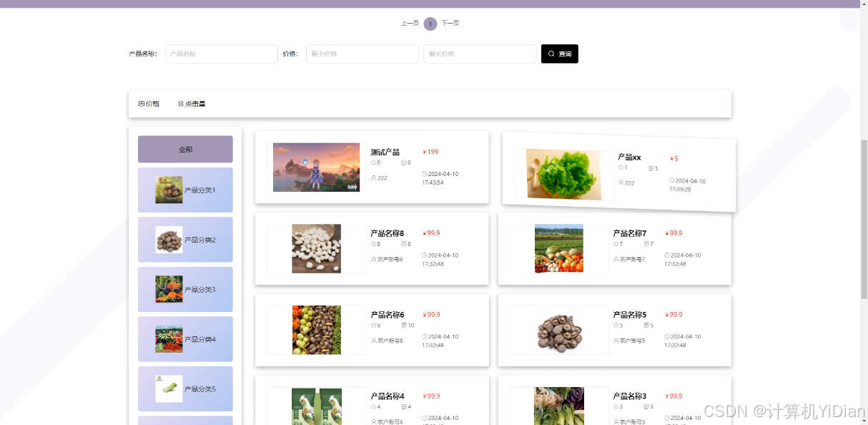Focus the 最小价格 input field
868x425 pixels.
tap(363, 54)
